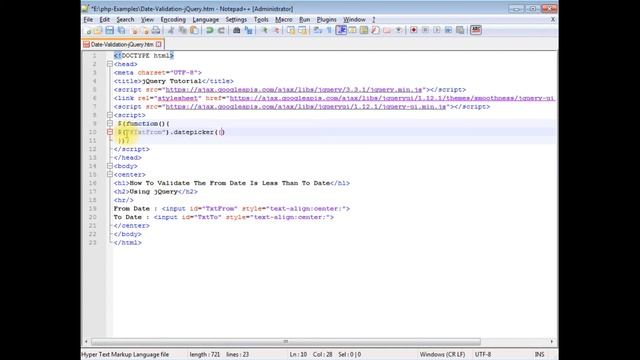The image size is (640, 360).
Task: Collapse the red fold marker on line 10
Action: pyautogui.click(x=110, y=132)
